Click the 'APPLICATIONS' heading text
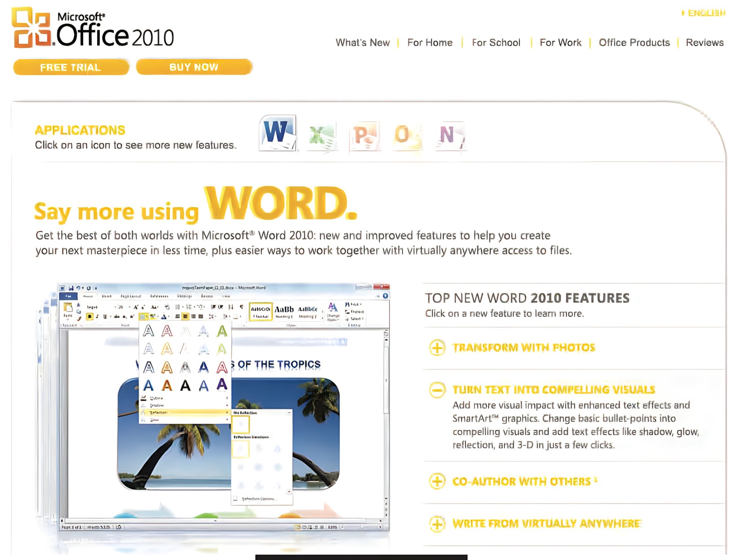The height and width of the screenshot is (560, 739). pyautogui.click(x=80, y=130)
